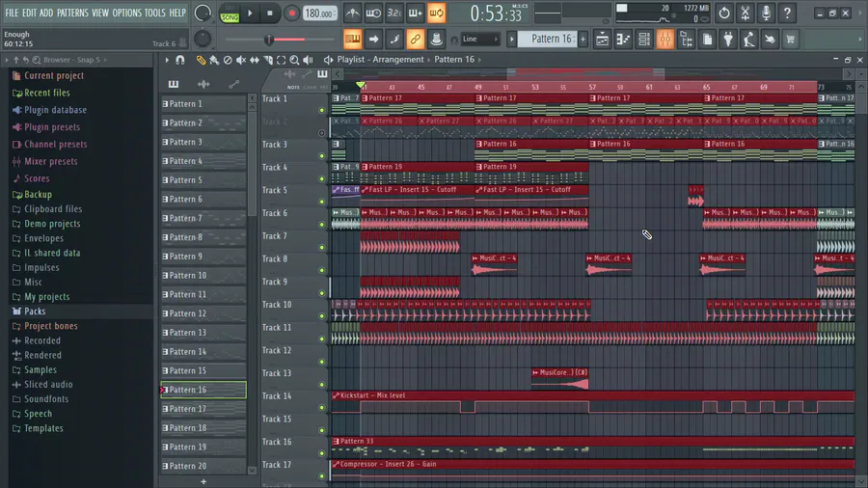This screenshot has width=868, height=488.
Task: Open the Pattern 16 pattern selector
Action: [551, 39]
